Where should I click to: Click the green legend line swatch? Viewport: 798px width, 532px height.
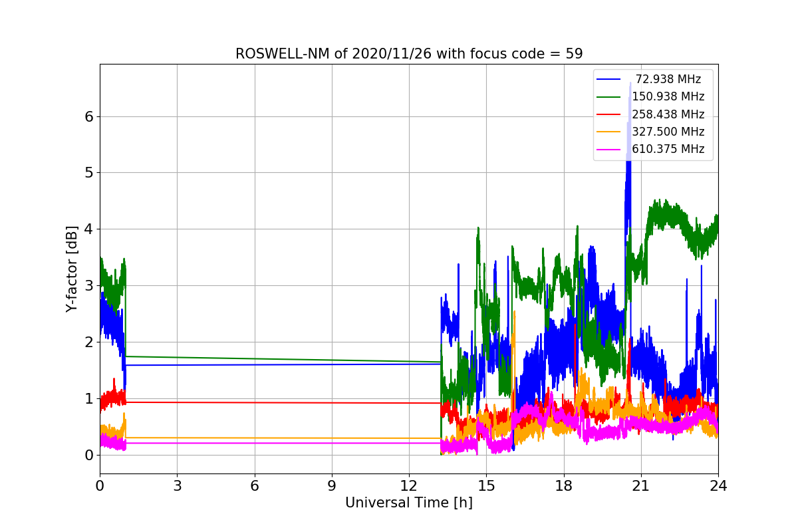[609, 97]
